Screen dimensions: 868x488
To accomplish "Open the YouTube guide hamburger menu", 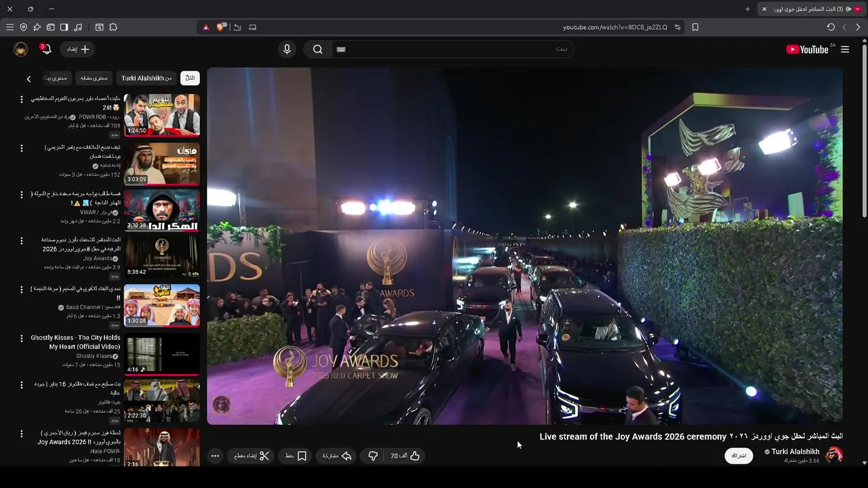I will coord(845,49).
